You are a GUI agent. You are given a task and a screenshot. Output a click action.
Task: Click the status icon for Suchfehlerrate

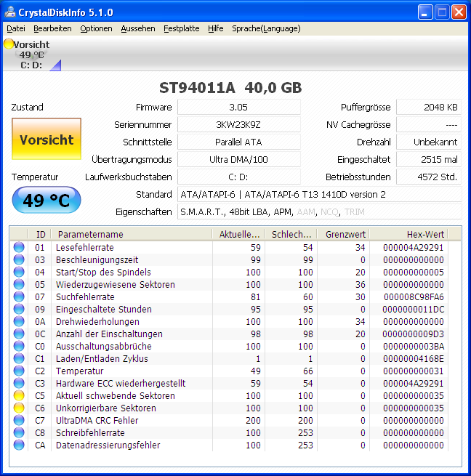tap(19, 297)
